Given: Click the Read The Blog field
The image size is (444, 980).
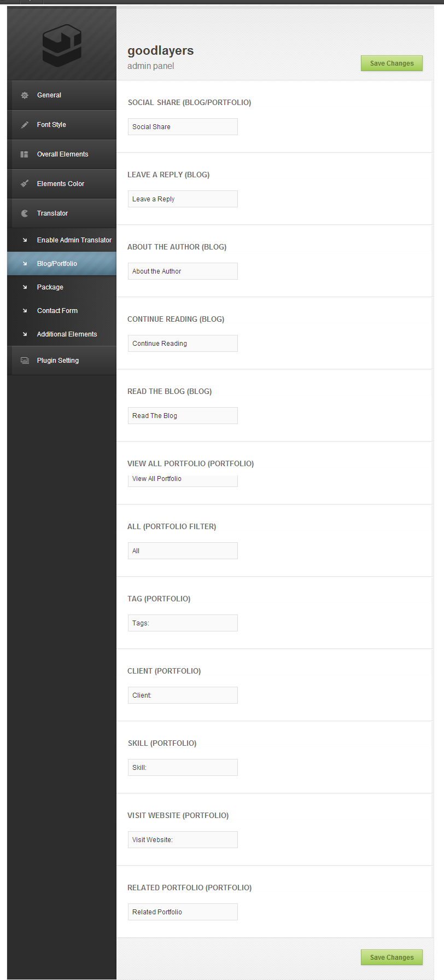Looking at the screenshot, I should tap(183, 416).
